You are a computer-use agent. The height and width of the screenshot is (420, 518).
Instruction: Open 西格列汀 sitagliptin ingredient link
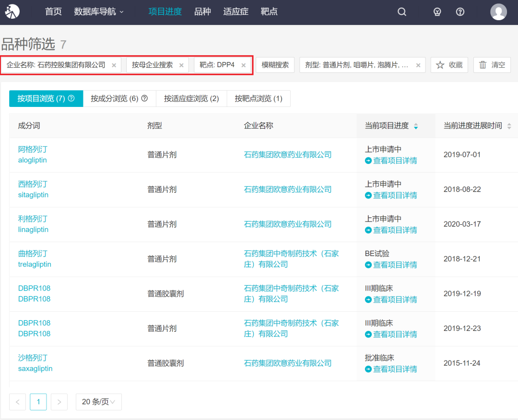point(33,189)
